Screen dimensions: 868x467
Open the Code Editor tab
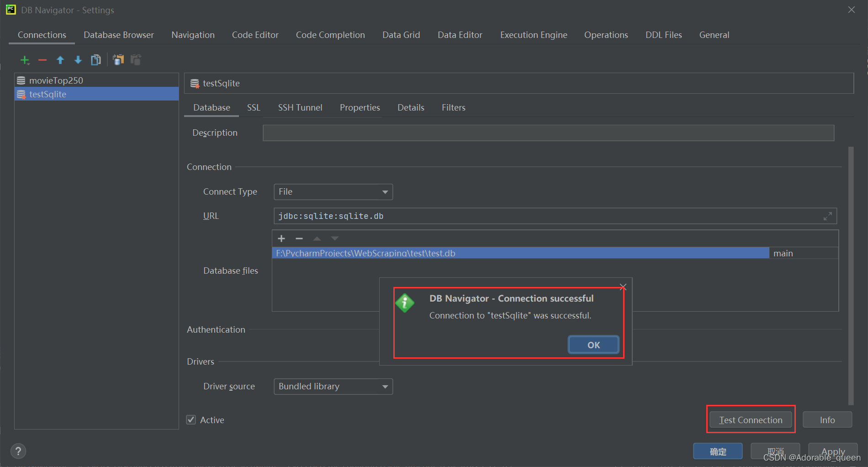click(x=255, y=35)
